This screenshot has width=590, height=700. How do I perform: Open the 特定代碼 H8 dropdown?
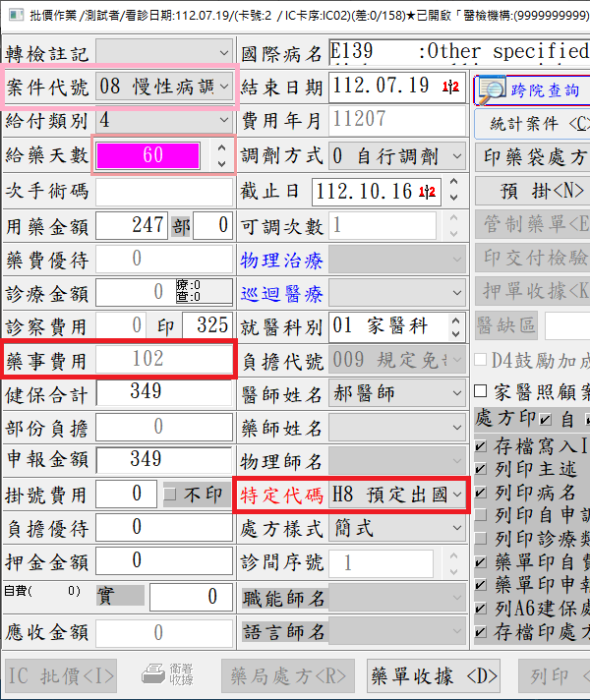click(457, 496)
